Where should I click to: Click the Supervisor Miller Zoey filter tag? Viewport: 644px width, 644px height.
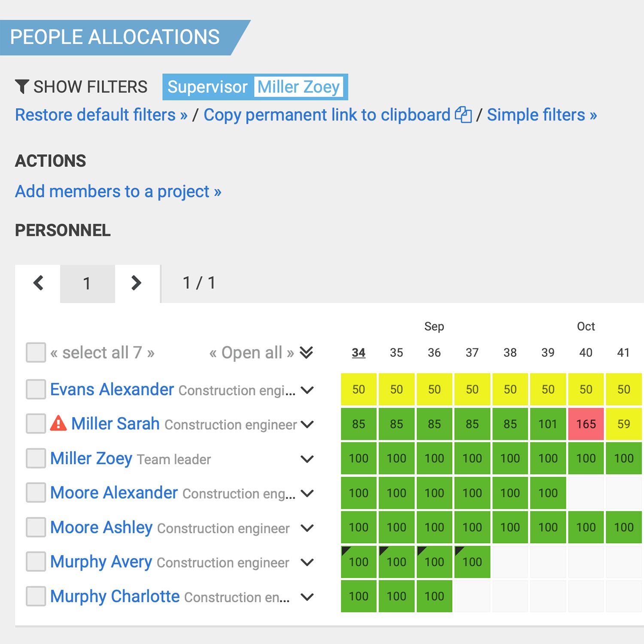pos(255,87)
